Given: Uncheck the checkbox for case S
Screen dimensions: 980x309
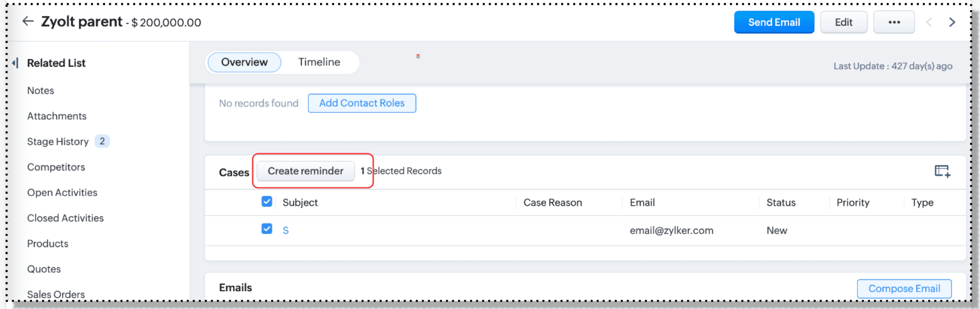Looking at the screenshot, I should click(267, 229).
